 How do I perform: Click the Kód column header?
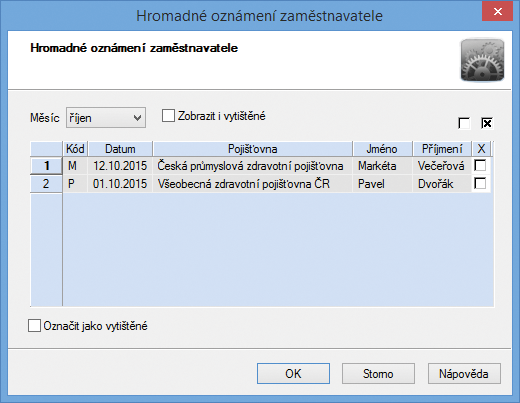pyautogui.click(x=75, y=149)
